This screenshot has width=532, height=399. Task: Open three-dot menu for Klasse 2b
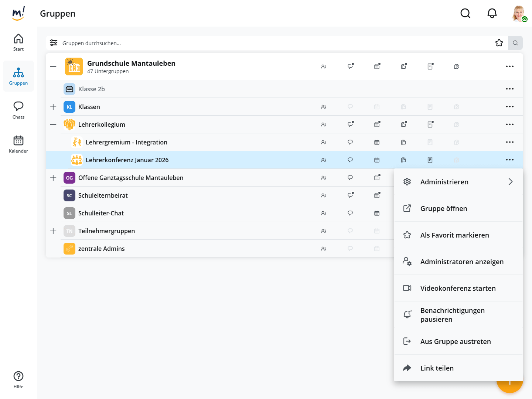[x=509, y=89]
